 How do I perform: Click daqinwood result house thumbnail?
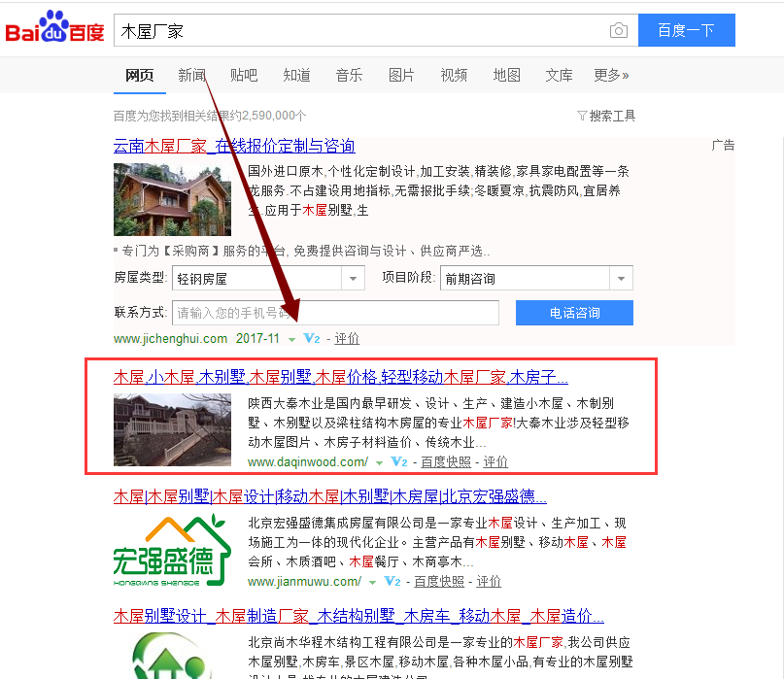coord(172,429)
